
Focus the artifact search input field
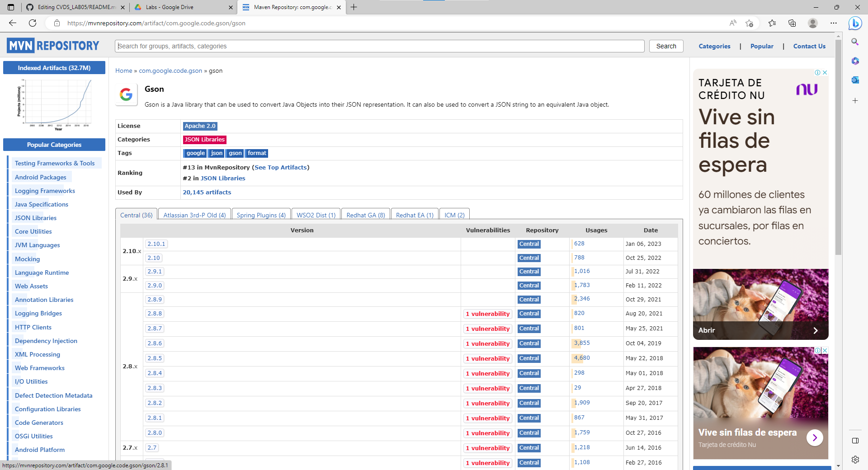pos(380,46)
